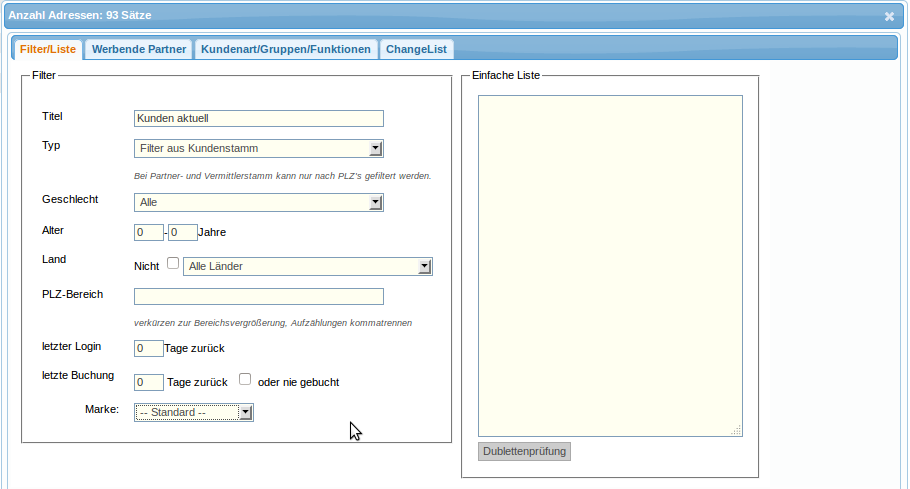The height and width of the screenshot is (489, 910).
Task: Close the Anzahl Adressen dialog
Action: click(x=889, y=16)
